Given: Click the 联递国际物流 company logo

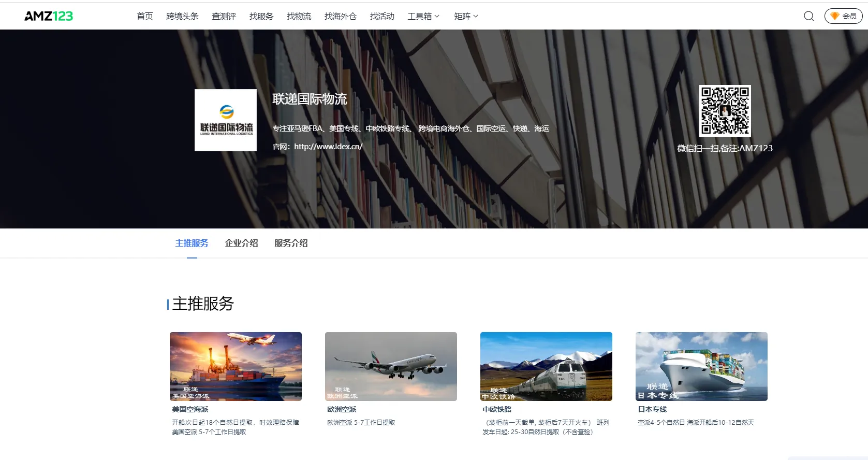Looking at the screenshot, I should click(226, 120).
